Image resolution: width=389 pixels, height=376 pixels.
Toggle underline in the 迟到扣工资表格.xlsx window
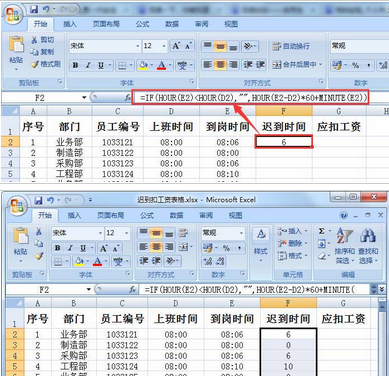[x=83, y=248]
